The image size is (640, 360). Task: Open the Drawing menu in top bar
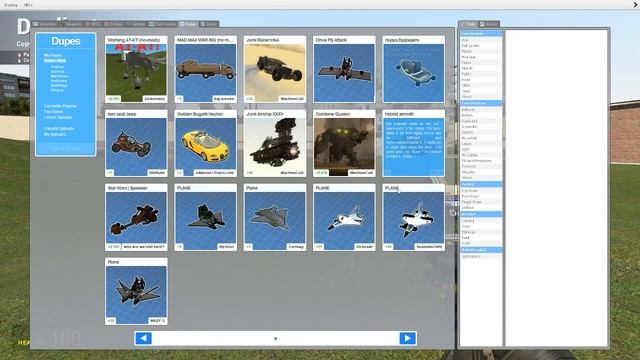pos(11,5)
